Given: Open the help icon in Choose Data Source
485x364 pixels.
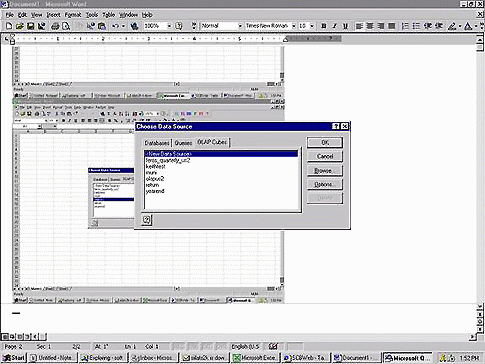Looking at the screenshot, I should tap(147, 220).
